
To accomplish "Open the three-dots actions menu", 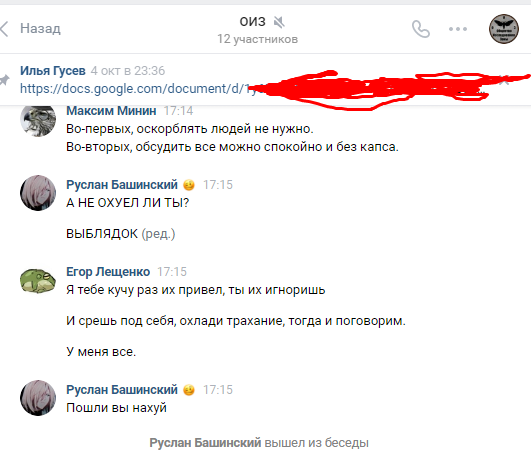I will 458,29.
